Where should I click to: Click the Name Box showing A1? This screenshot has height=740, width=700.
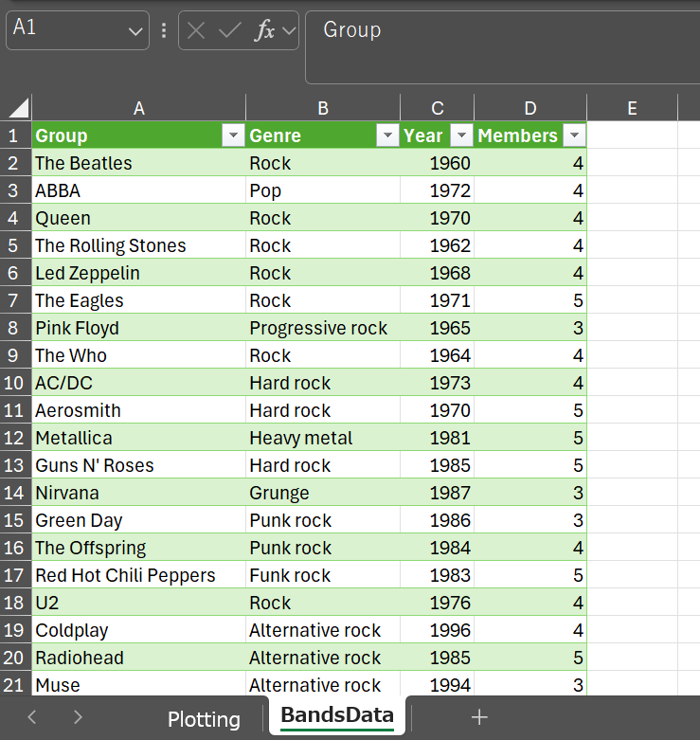click(x=78, y=30)
